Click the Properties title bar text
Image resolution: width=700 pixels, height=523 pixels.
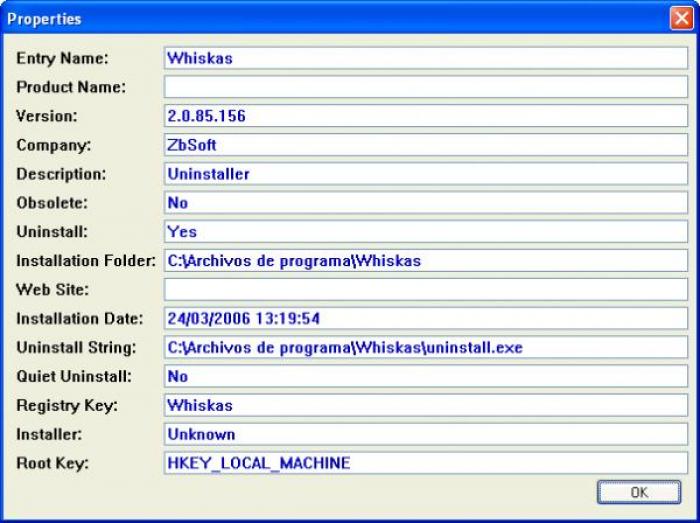(44, 19)
